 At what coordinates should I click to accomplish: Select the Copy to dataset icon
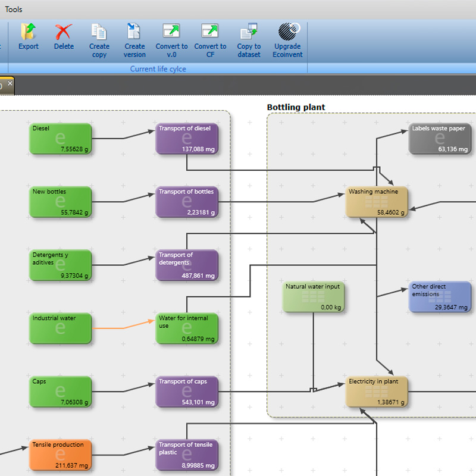pos(249,33)
